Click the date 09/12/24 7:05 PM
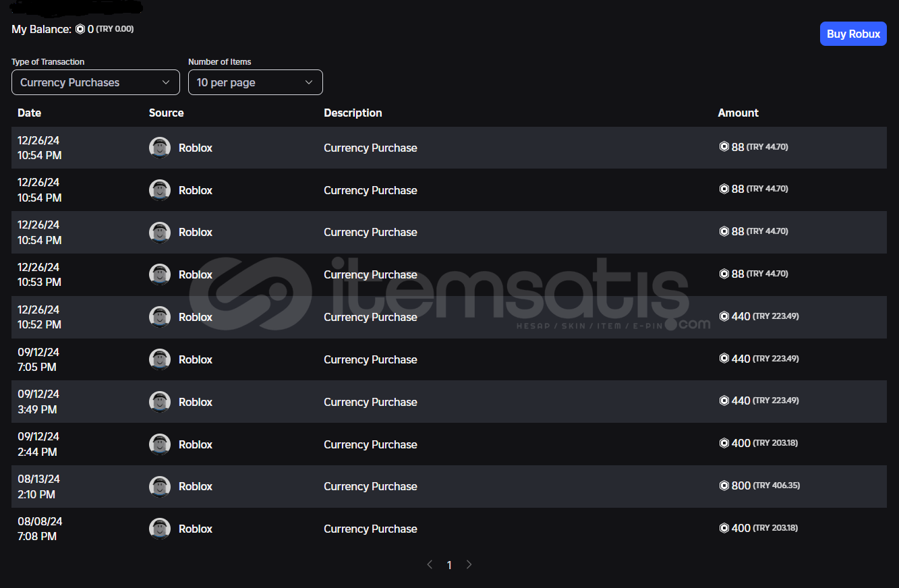 click(38, 359)
